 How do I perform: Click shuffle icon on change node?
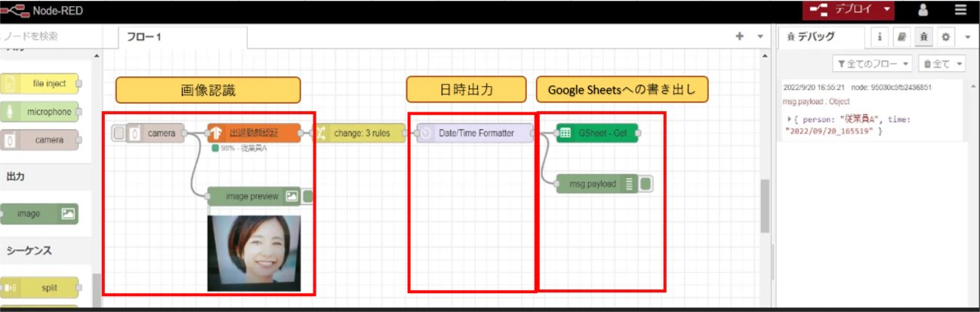tap(319, 133)
